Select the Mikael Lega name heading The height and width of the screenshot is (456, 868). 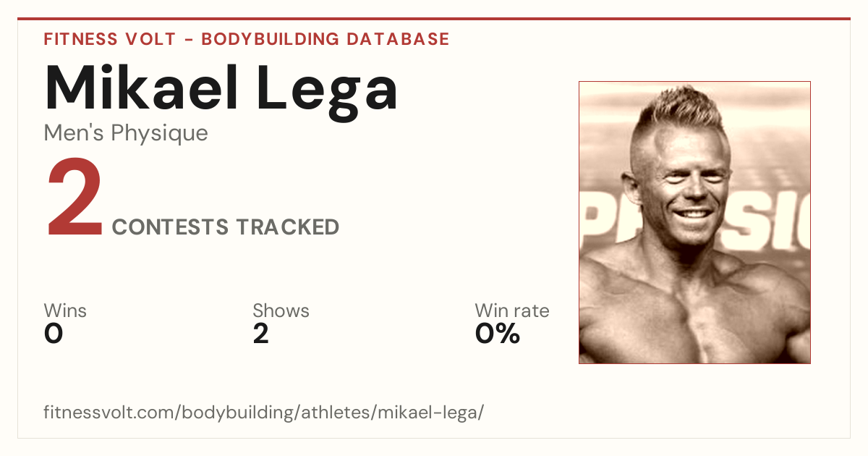[221, 88]
